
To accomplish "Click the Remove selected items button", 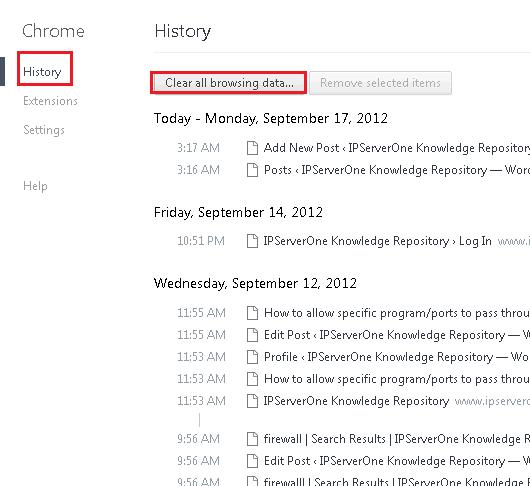I will (x=380, y=83).
